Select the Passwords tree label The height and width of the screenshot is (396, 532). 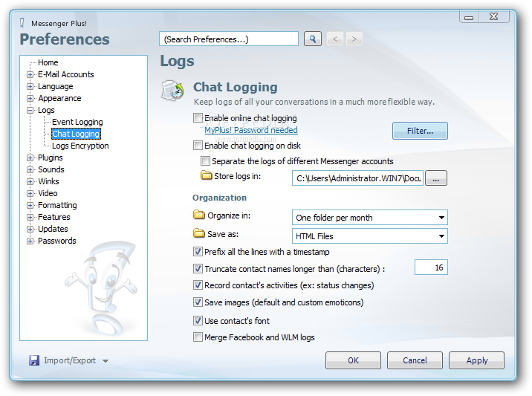tap(57, 241)
